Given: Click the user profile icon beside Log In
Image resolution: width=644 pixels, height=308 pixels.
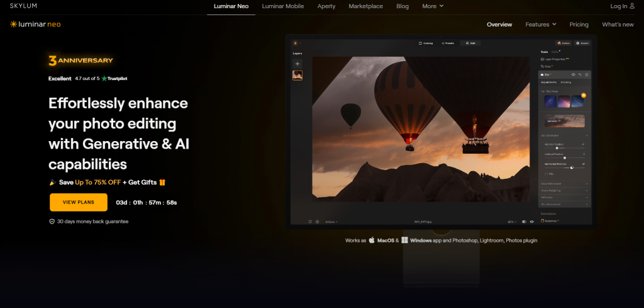Looking at the screenshot, I should (x=632, y=6).
